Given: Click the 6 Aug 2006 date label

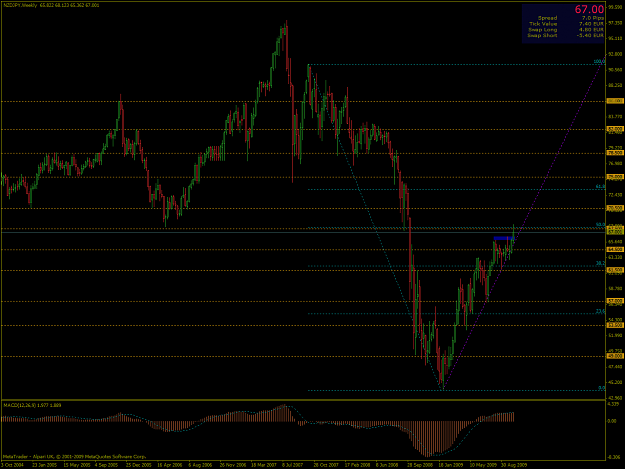Looking at the screenshot, I should (200, 465).
